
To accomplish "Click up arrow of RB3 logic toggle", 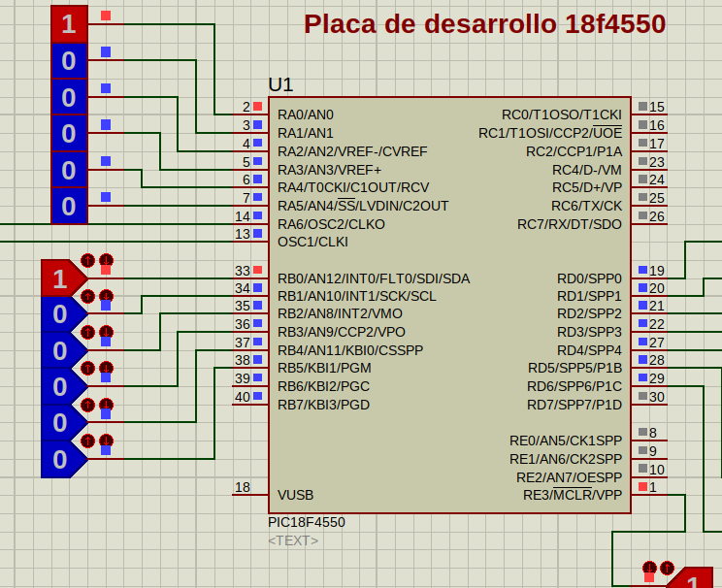I will click(x=87, y=369).
